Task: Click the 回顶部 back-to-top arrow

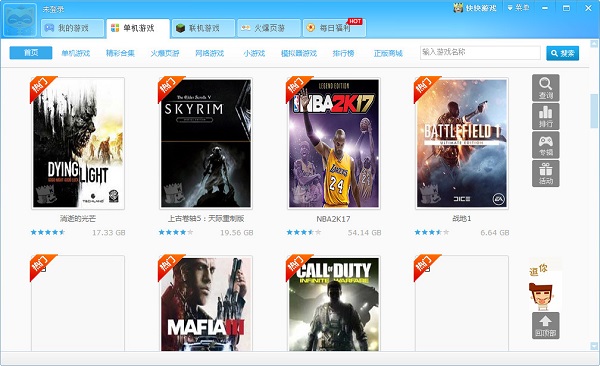Action: (x=545, y=325)
